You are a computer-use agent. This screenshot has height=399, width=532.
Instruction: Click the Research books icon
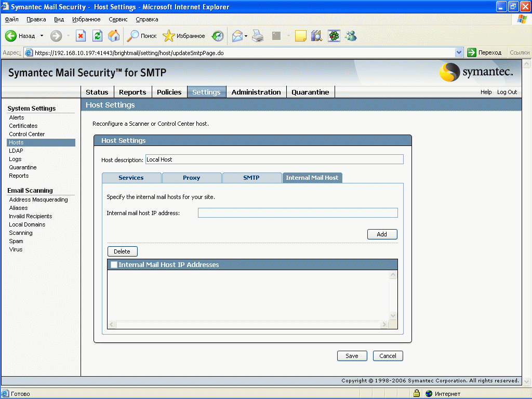coord(316,36)
